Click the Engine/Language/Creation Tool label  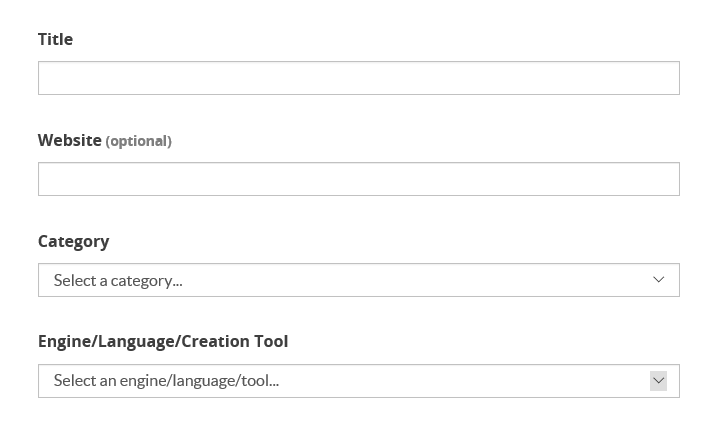click(x=163, y=341)
